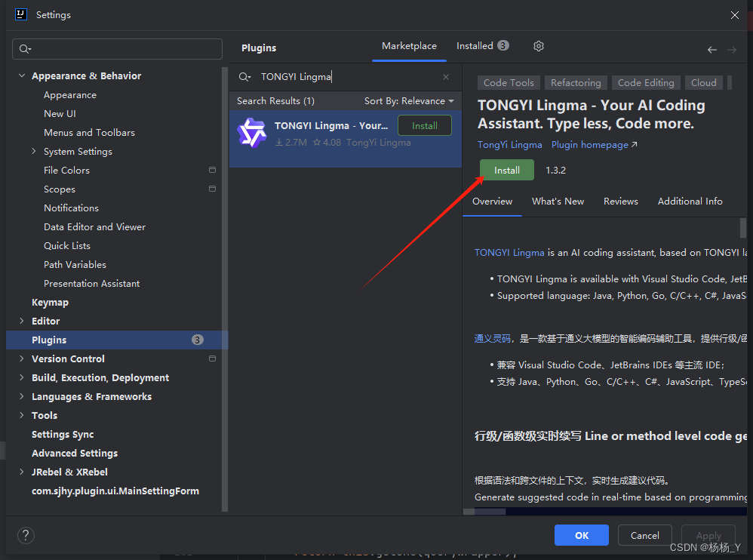The image size is (753, 560).
Task: Open the Reviews tab
Action: click(620, 202)
